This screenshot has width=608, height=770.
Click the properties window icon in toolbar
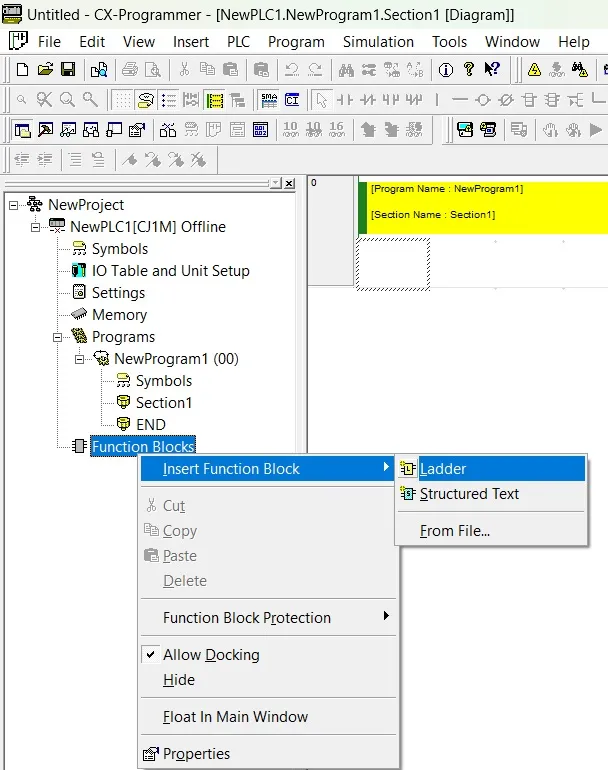pos(137,130)
